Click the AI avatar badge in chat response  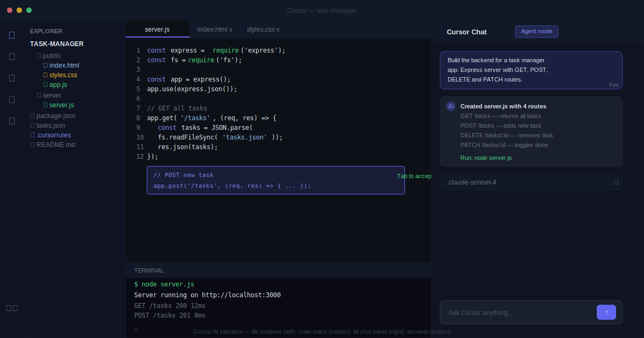point(451,106)
